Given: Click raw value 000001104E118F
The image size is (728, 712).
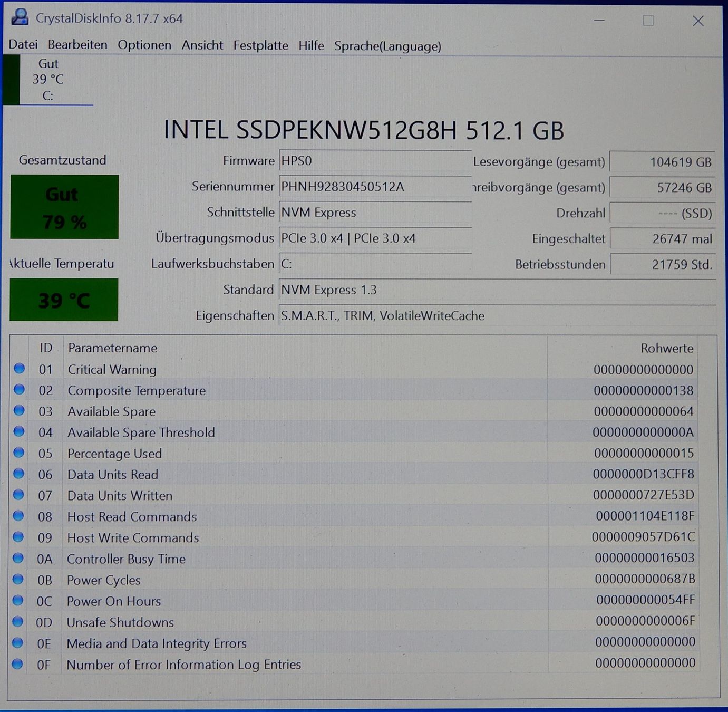Looking at the screenshot, I should [x=645, y=516].
